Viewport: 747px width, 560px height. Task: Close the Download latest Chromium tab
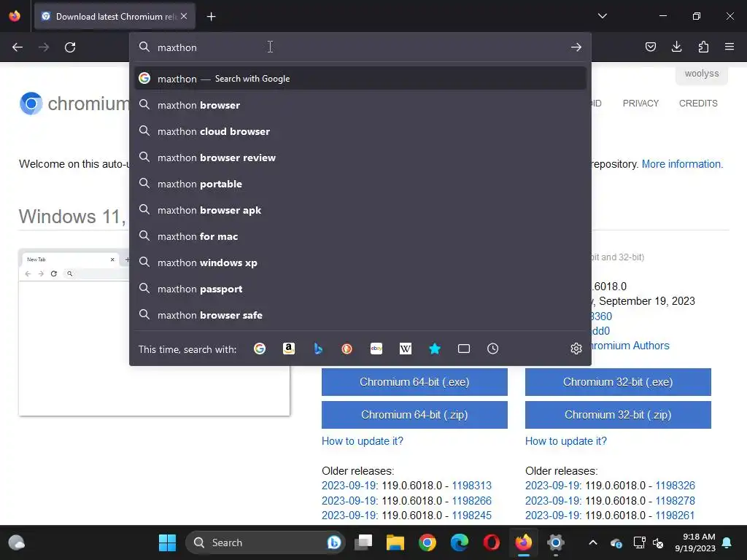(x=184, y=16)
